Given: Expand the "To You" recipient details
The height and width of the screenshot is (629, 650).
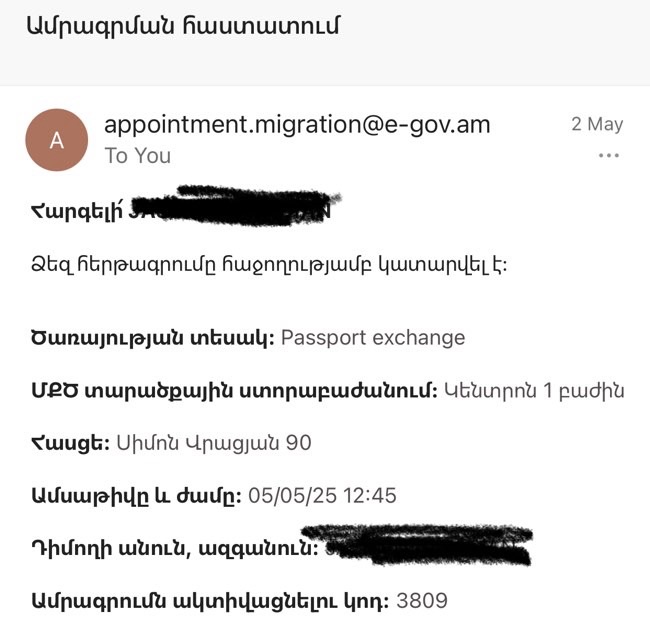Looking at the screenshot, I should coord(138,156).
